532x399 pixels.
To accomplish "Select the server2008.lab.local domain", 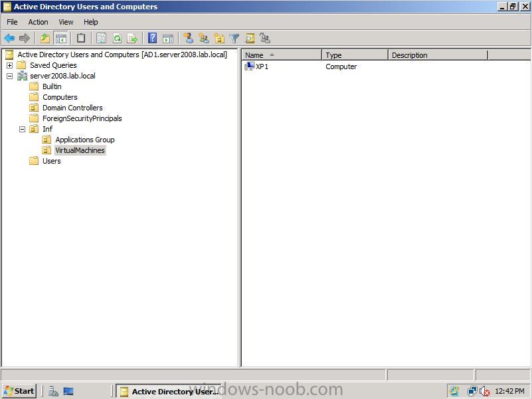I will point(62,76).
